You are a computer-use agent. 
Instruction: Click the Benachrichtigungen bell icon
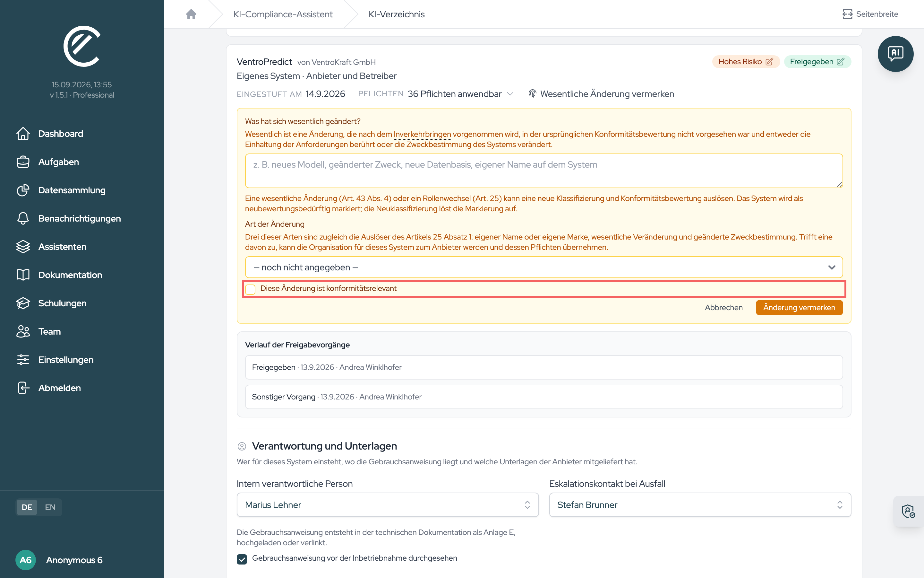point(23,218)
